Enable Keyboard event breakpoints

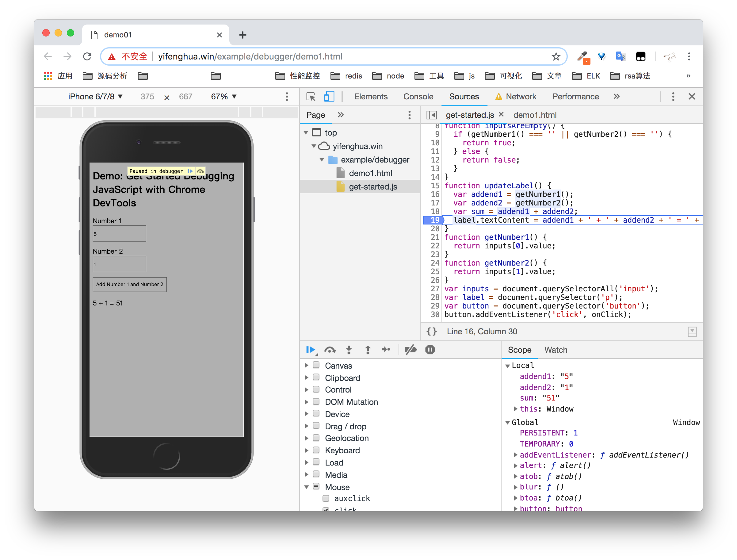pos(316,450)
